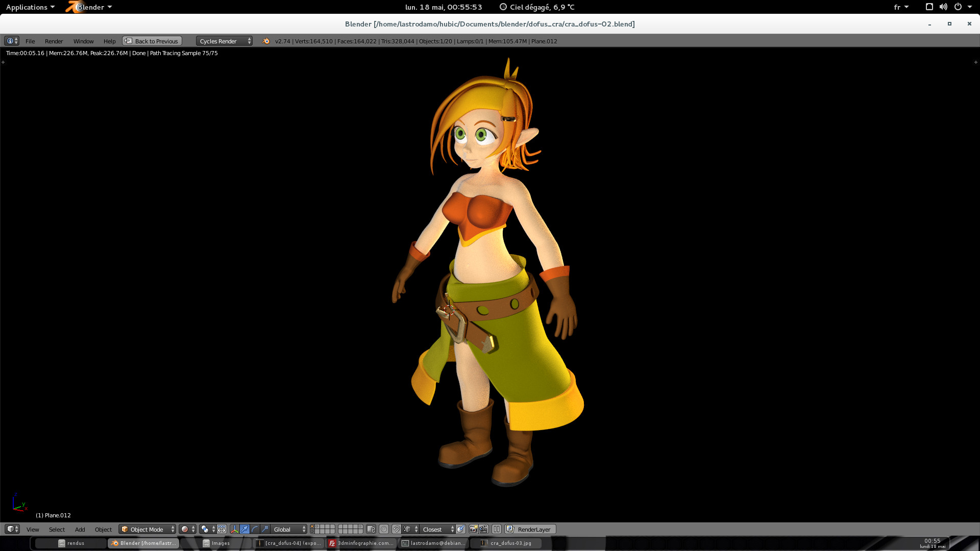Screen dimensions: 980x551
Task: Pause the viewport render preview
Action: click(497, 529)
